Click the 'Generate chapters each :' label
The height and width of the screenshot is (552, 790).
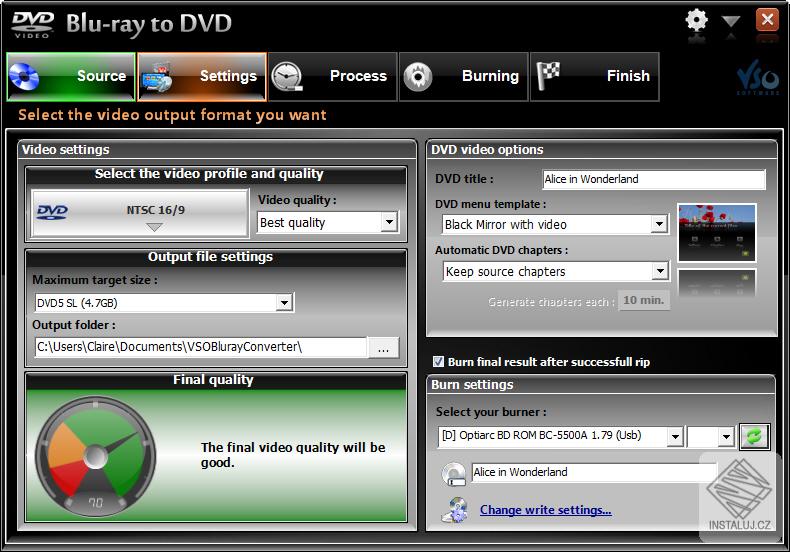click(551, 302)
